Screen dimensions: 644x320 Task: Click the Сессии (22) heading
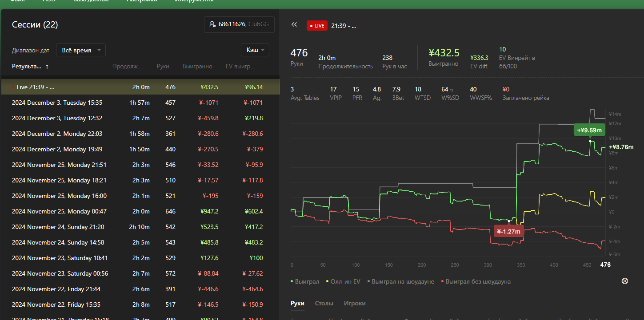pos(35,25)
